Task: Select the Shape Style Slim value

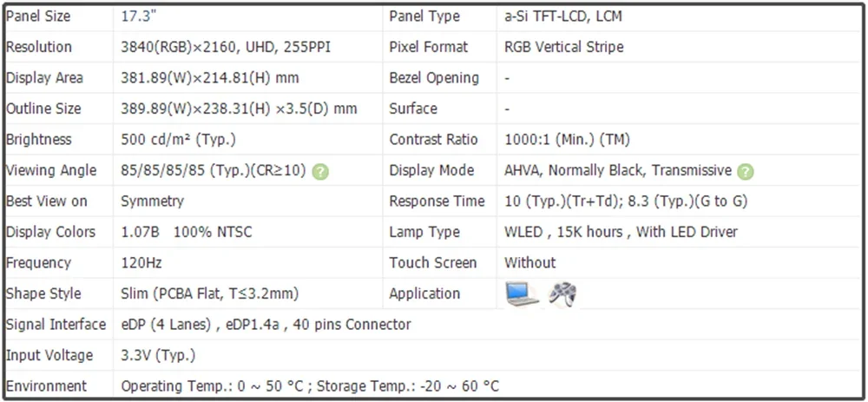Action: pos(210,293)
